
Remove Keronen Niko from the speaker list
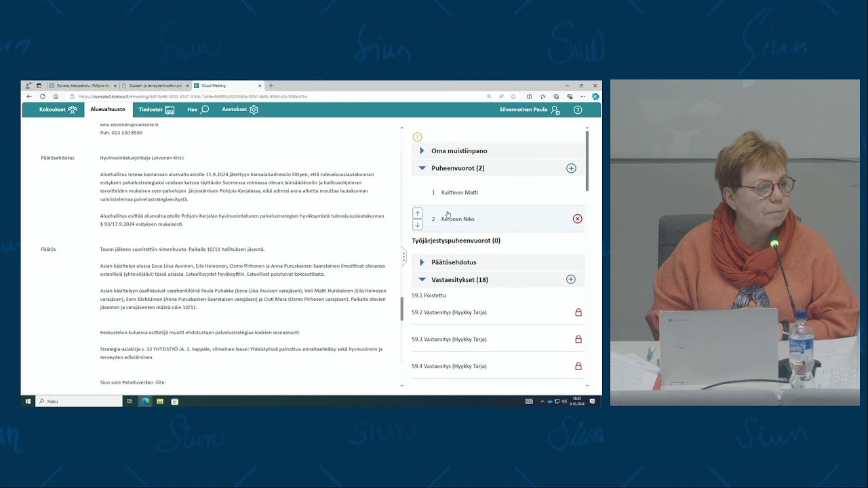578,219
